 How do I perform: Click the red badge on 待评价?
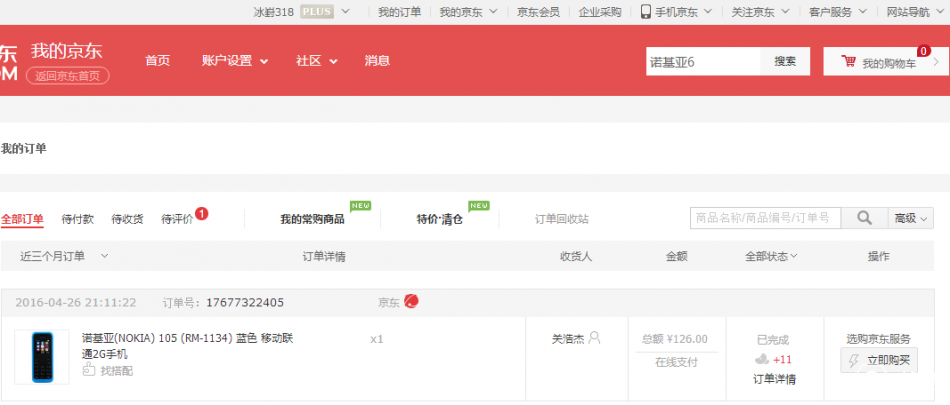[202, 213]
